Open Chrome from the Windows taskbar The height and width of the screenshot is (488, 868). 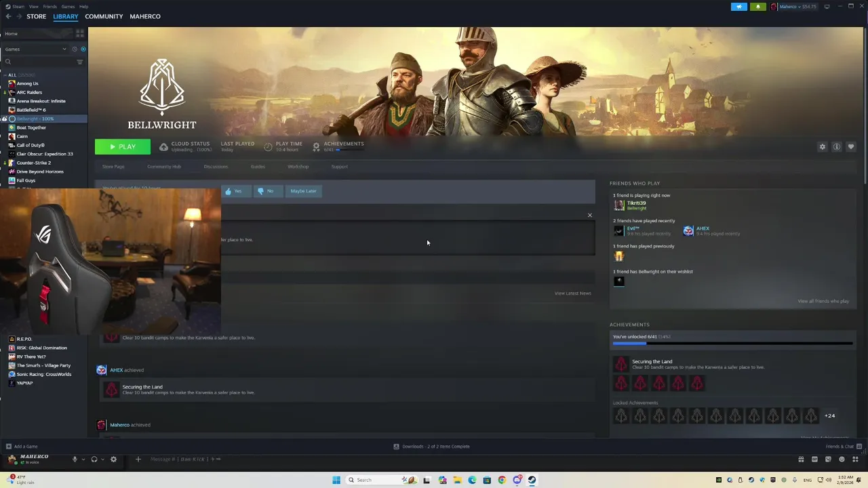(x=502, y=480)
